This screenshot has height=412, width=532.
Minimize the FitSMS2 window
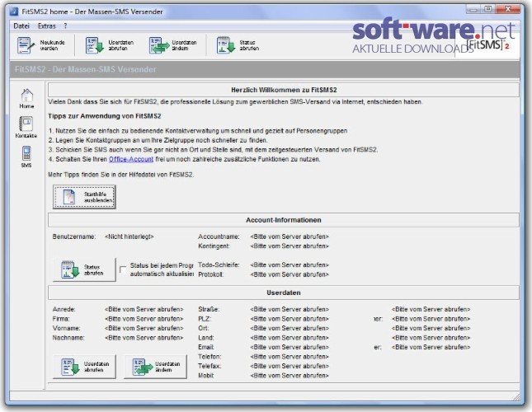(x=473, y=9)
